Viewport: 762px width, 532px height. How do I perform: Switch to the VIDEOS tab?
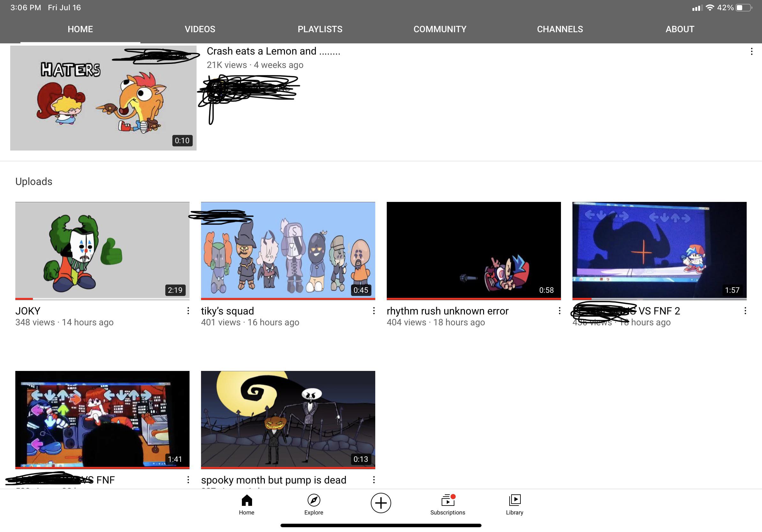click(200, 29)
